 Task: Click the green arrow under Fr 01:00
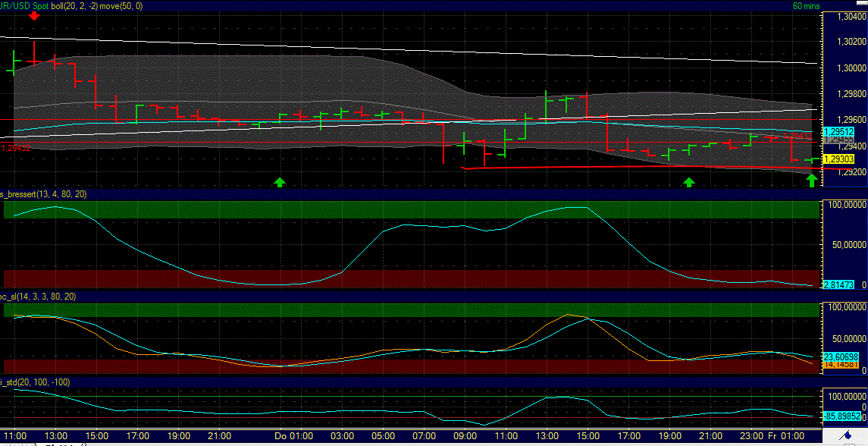pos(811,181)
